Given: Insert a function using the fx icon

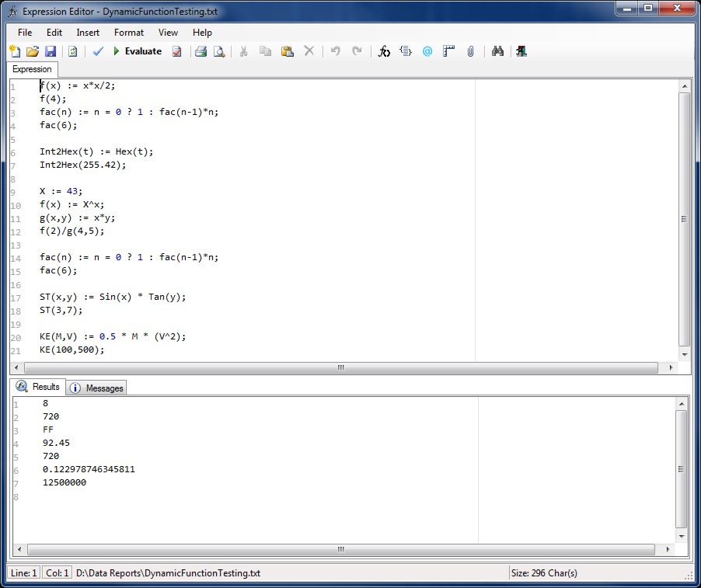Looking at the screenshot, I should coord(384,51).
